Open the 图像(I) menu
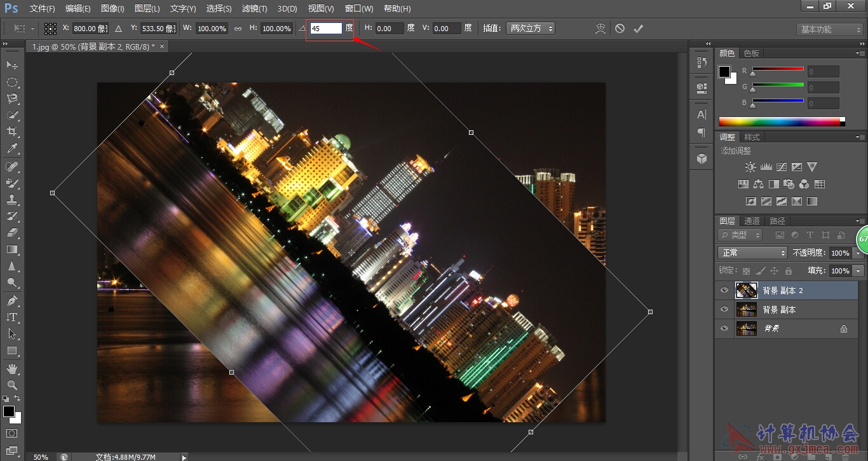Screen dimensions: 868x461 [113, 9]
